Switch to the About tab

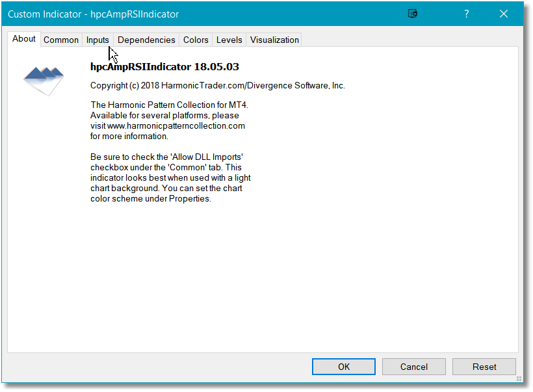(x=24, y=39)
